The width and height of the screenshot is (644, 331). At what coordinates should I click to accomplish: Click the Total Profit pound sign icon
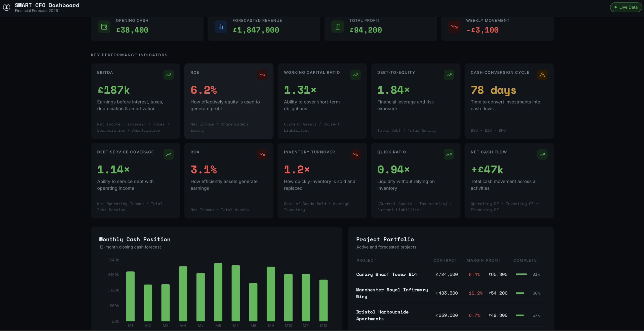pyautogui.click(x=337, y=27)
